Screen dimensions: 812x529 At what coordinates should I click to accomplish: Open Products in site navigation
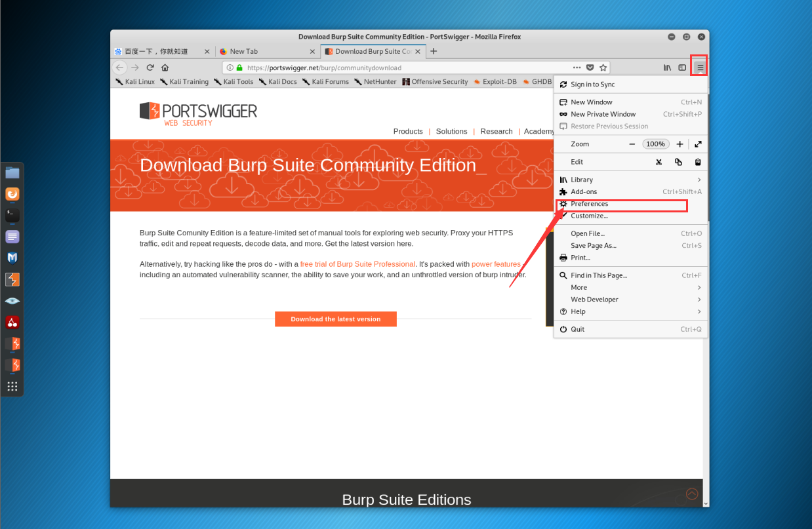[x=408, y=131]
